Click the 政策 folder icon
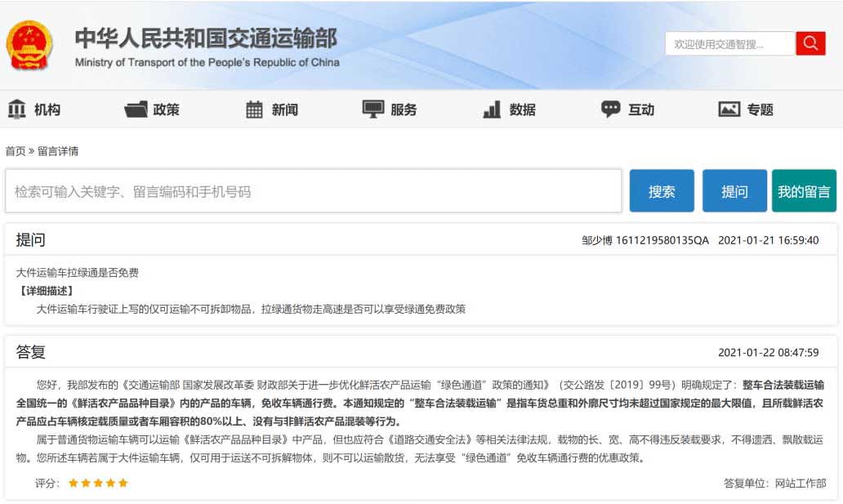Image resolution: width=843 pixels, height=504 pixels. click(x=136, y=109)
